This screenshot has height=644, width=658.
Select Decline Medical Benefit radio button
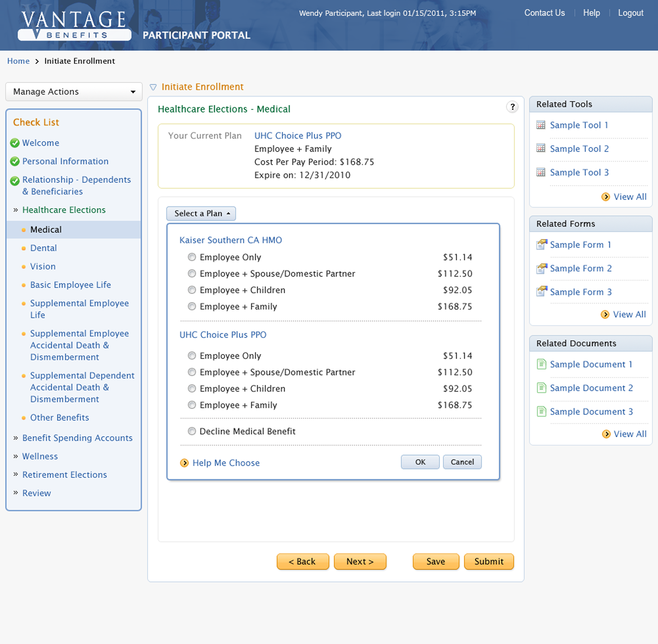pos(192,431)
